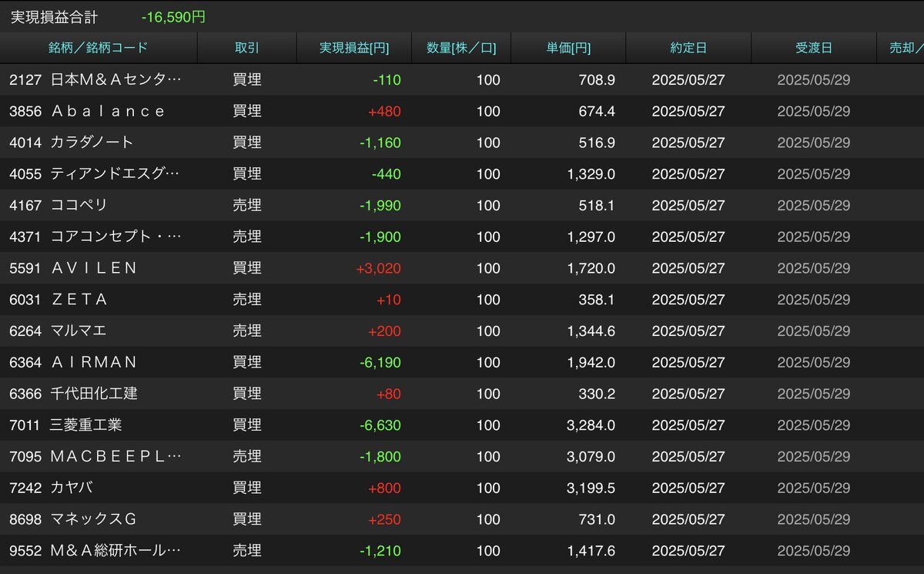Image resolution: width=924 pixels, height=574 pixels.
Task: Click the +3,020 profit value
Action: coord(378,268)
